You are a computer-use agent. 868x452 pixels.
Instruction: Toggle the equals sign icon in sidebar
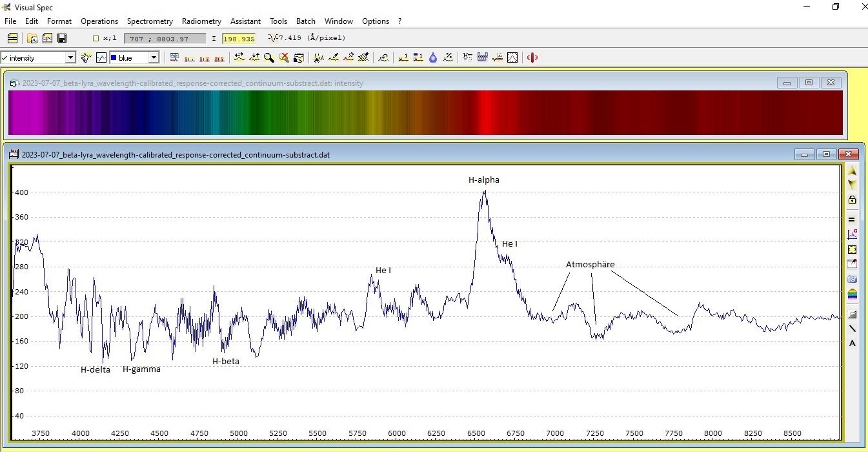852,219
